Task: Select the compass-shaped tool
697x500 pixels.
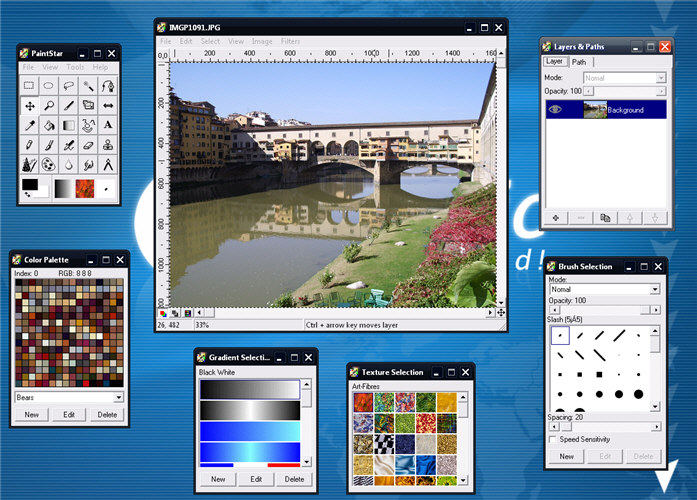Action: click(108, 165)
